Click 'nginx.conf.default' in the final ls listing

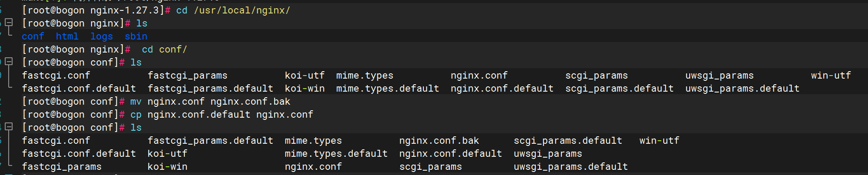click(x=451, y=154)
